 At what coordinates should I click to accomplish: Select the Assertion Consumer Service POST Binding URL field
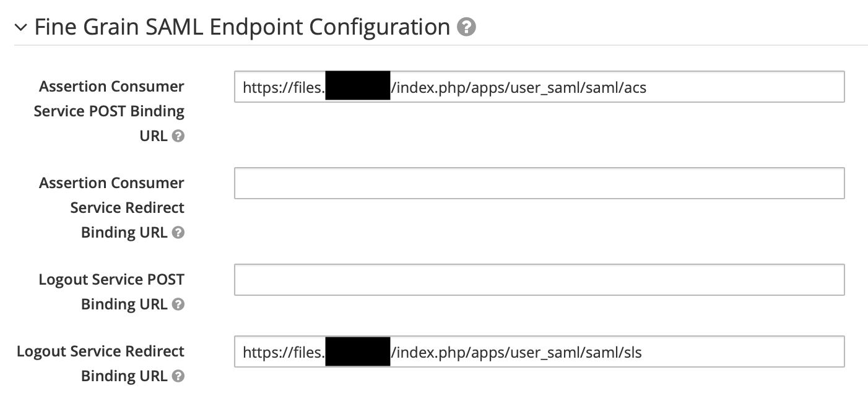coord(539,87)
